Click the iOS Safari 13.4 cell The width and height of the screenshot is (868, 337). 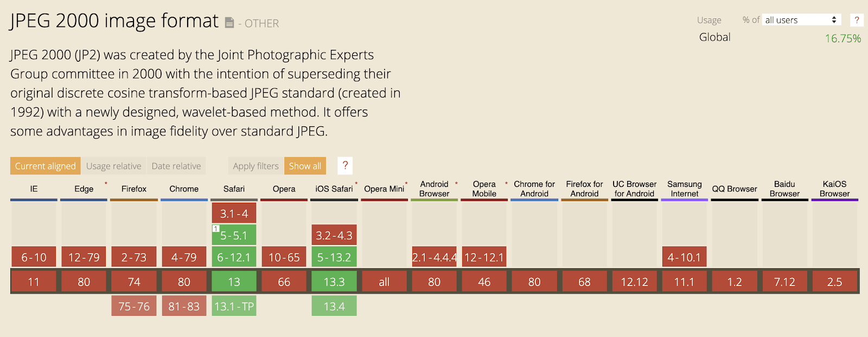click(x=334, y=306)
